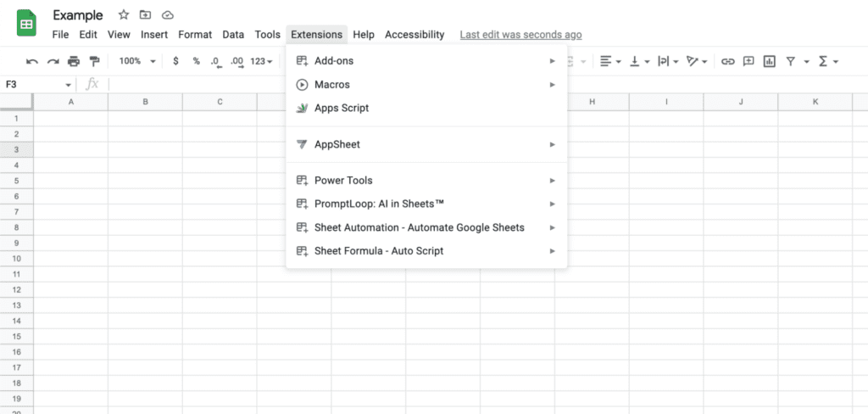Select the Paint format tool
This screenshot has width=868, height=414.
tap(95, 62)
